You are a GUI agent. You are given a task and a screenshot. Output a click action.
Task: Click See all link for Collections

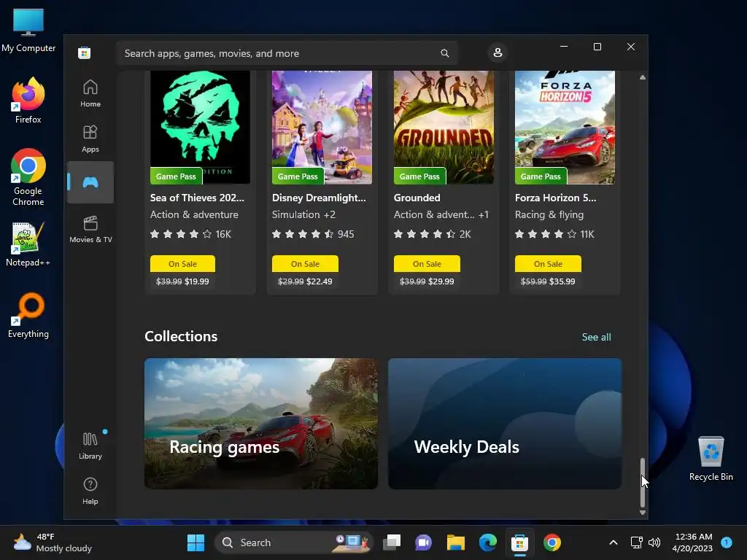pyautogui.click(x=596, y=337)
